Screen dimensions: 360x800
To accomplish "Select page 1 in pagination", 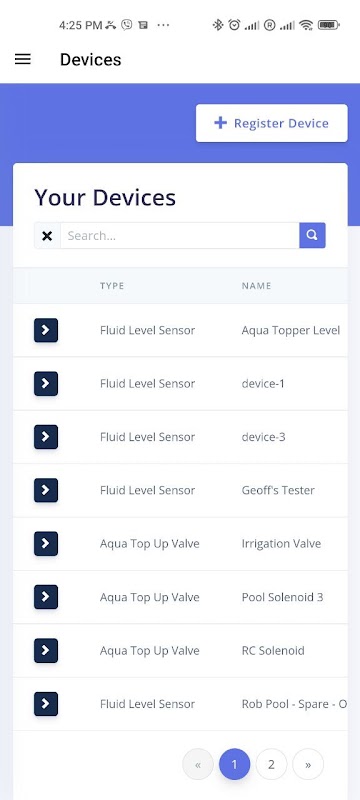I will coord(235,764).
